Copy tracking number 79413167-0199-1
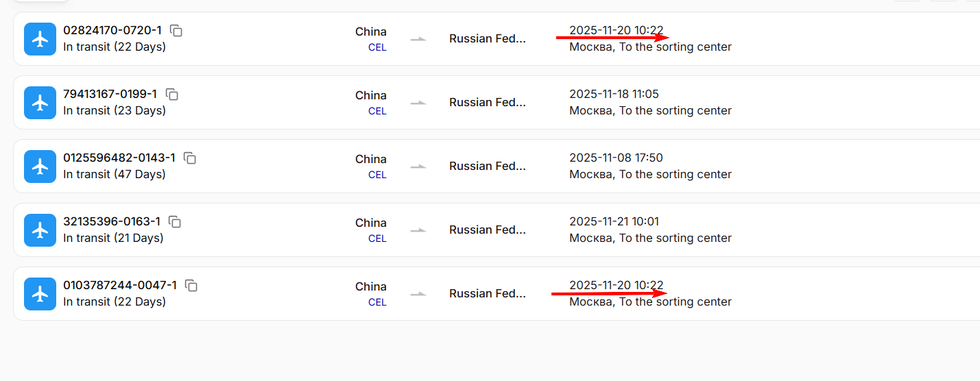The image size is (980, 381). tap(172, 95)
